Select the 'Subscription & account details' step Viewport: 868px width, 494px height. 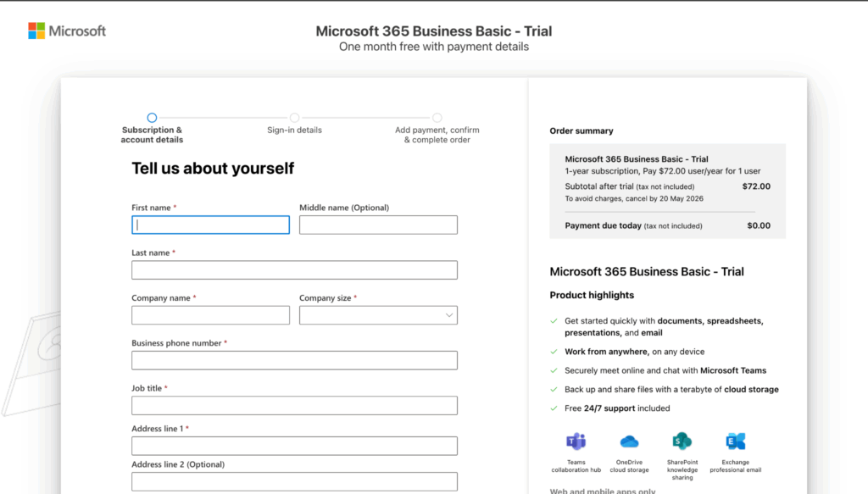pyautogui.click(x=152, y=119)
